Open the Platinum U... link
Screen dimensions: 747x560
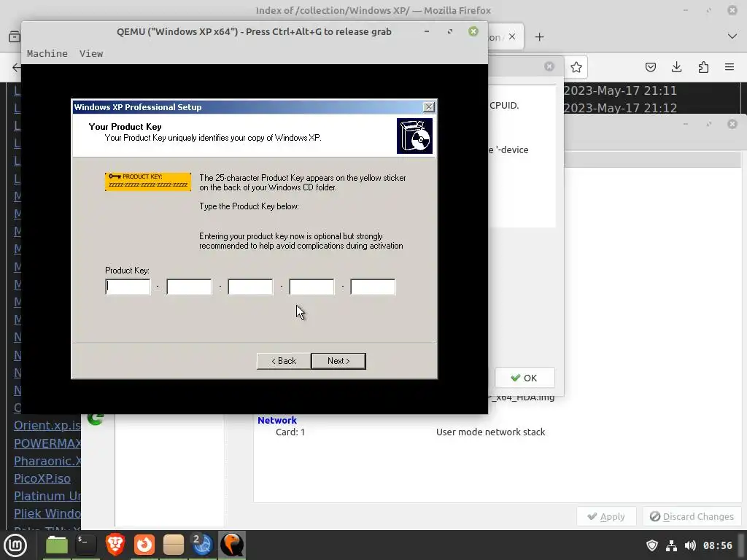click(x=47, y=496)
